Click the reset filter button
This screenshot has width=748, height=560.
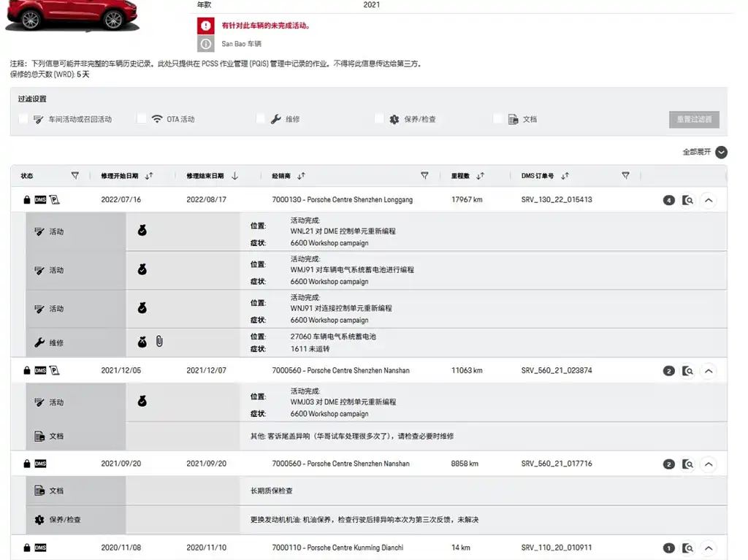(694, 119)
